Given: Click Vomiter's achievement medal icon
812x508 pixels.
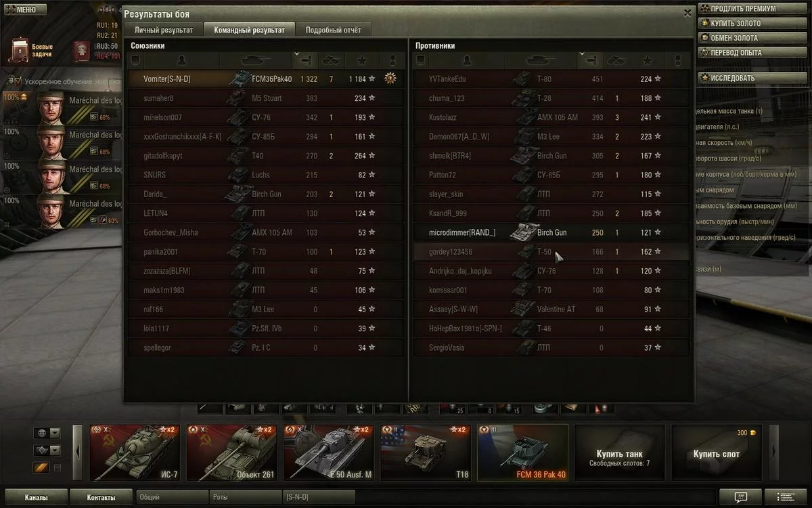Looking at the screenshot, I should (390, 79).
